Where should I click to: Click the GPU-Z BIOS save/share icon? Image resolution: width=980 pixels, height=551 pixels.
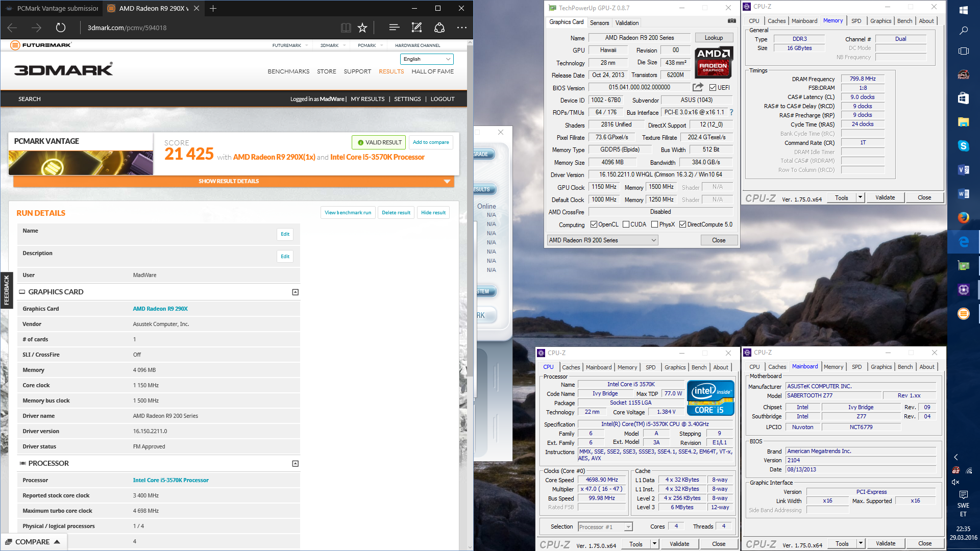[x=698, y=87]
